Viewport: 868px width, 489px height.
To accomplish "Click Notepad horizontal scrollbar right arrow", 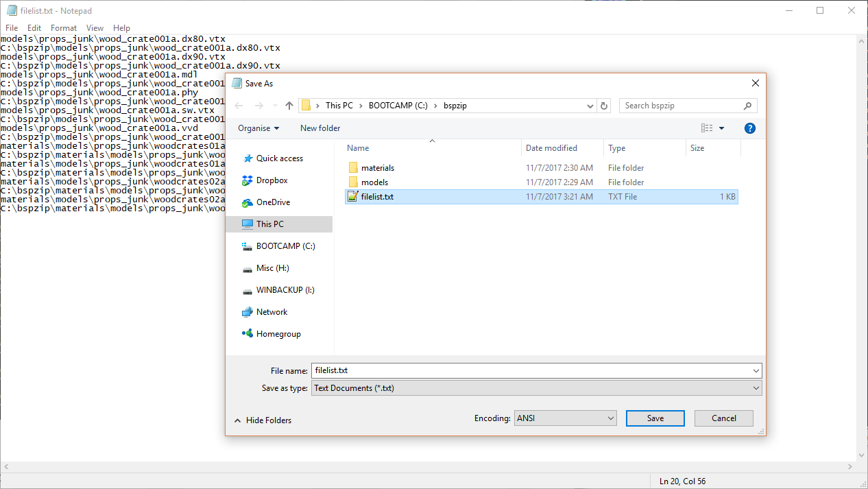I will pos(850,467).
